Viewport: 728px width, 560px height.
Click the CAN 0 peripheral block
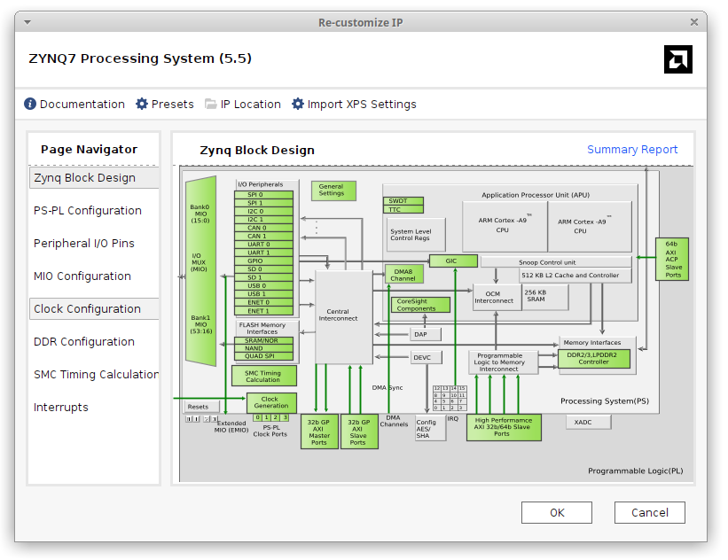point(263,228)
